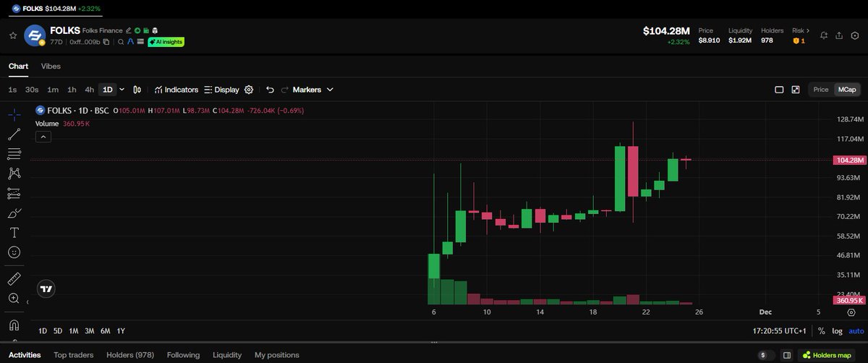Open timezone settings at 17:20:55 UTC+1
This screenshot has width=868, height=363.
(x=779, y=330)
